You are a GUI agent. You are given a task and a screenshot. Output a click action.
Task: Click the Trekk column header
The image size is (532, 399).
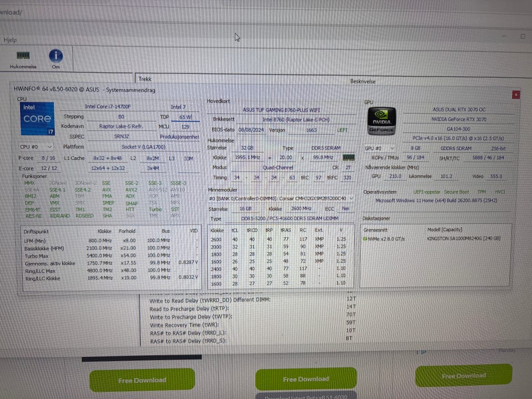coord(145,79)
